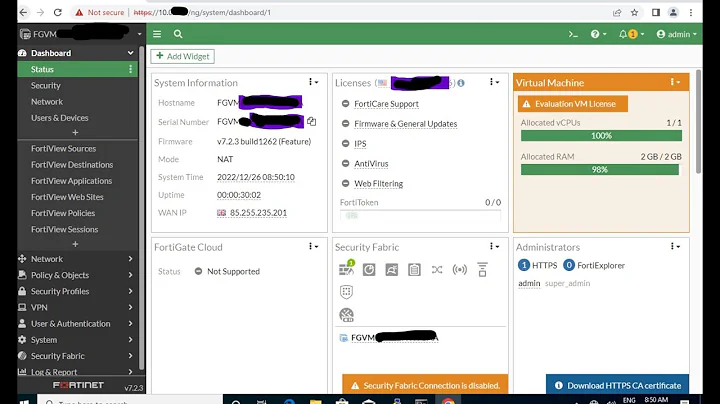Viewport: 720px width, 404px height.
Task: Click the clipboard icon in Security Fabric
Action: (414, 269)
